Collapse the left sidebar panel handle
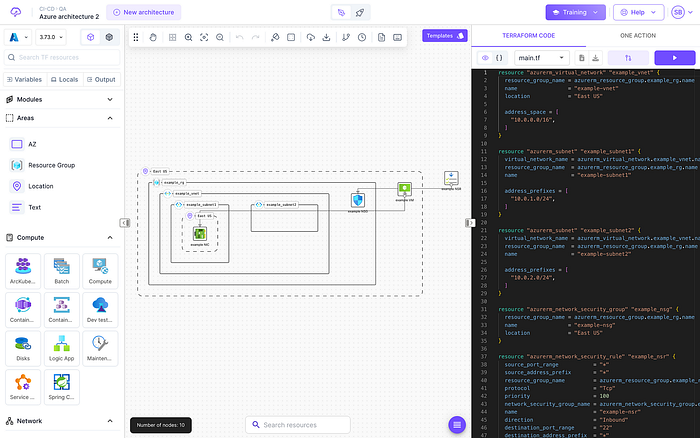Screen dimensions: 700x438 click(x=125, y=223)
